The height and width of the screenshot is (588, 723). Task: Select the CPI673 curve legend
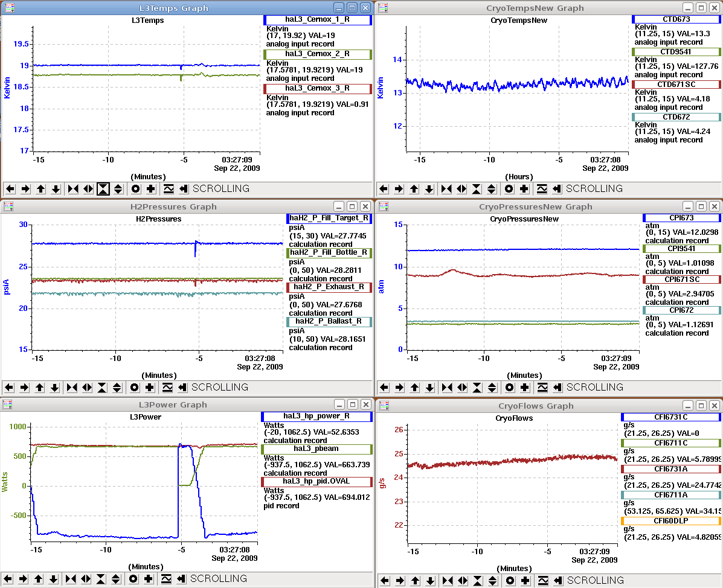coord(682,218)
